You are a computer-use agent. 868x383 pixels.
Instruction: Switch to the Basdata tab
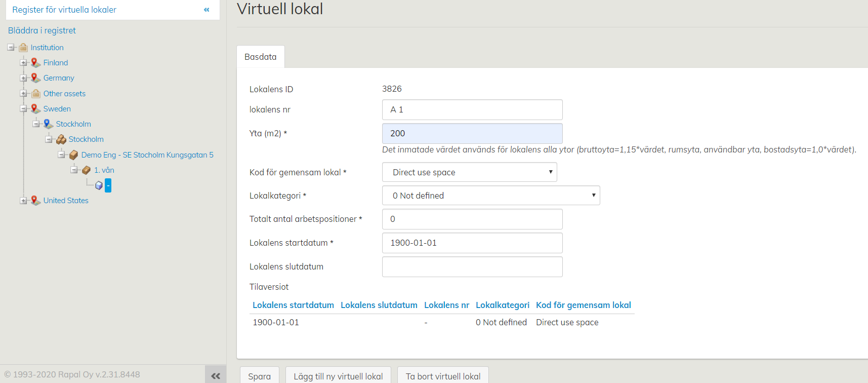tap(261, 57)
